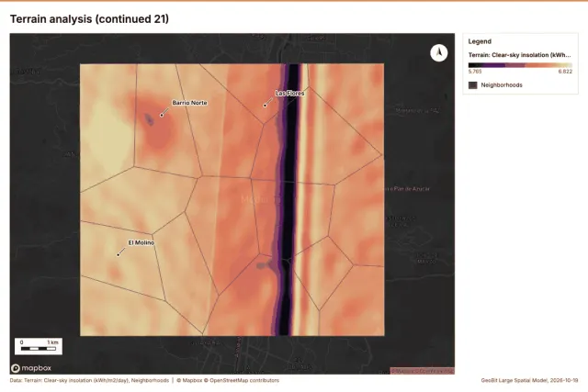Click the Data: Terrain source caption

[x=89, y=380]
